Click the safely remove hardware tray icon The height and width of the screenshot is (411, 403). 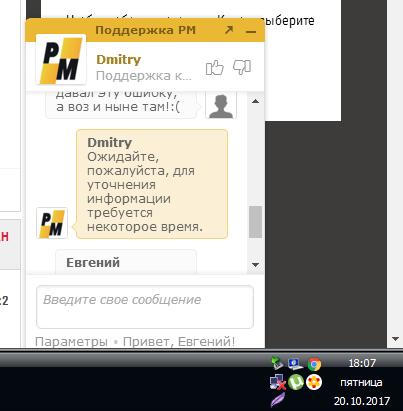click(x=277, y=363)
